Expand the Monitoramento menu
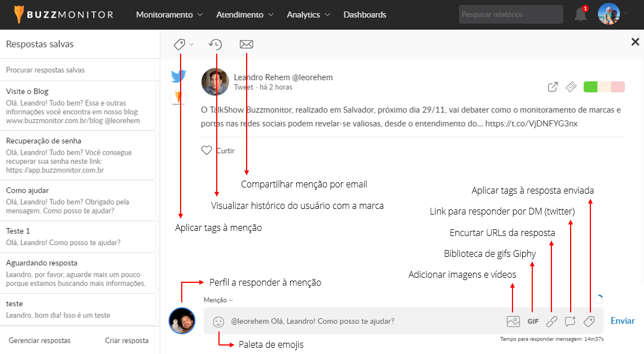644x354 pixels. pyautogui.click(x=169, y=15)
